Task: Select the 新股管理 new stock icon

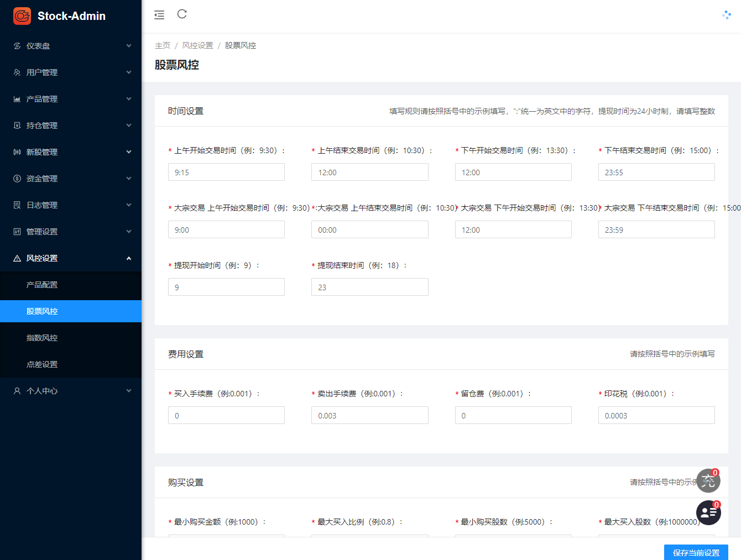Action: point(17,151)
